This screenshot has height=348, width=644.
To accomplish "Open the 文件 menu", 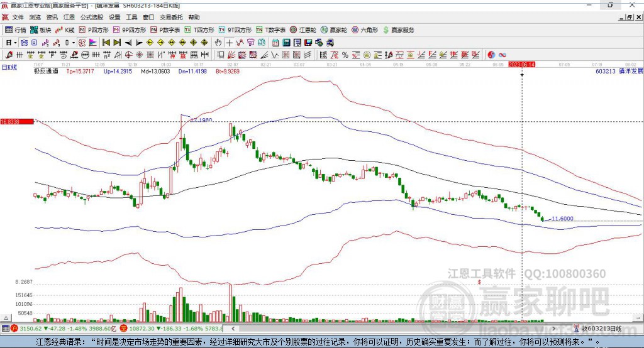I will click(18, 17).
